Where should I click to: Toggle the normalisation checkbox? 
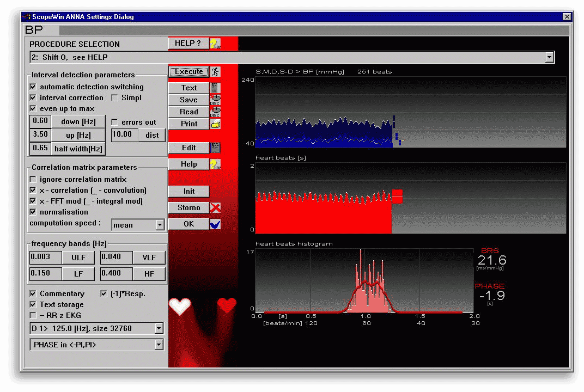[33, 212]
